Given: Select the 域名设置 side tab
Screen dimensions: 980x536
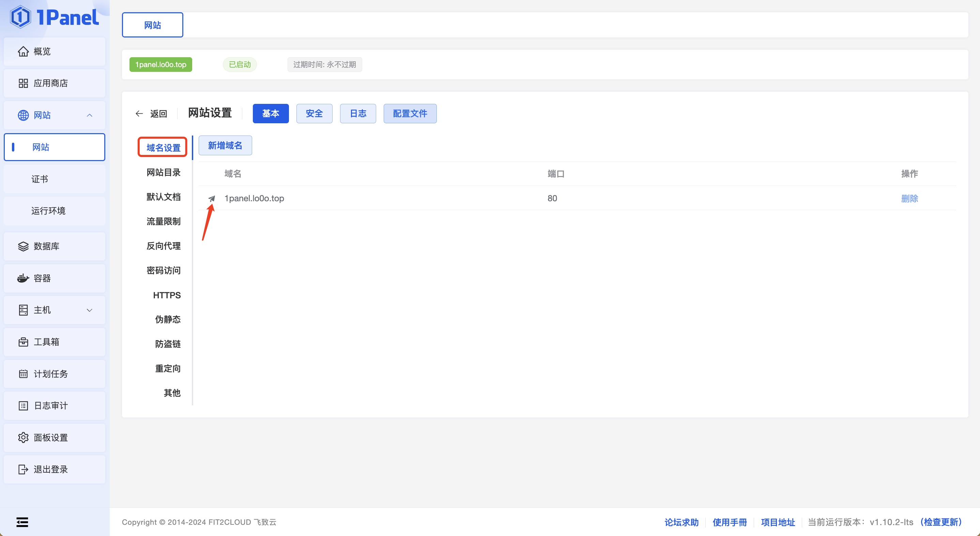Looking at the screenshot, I should pyautogui.click(x=163, y=147).
